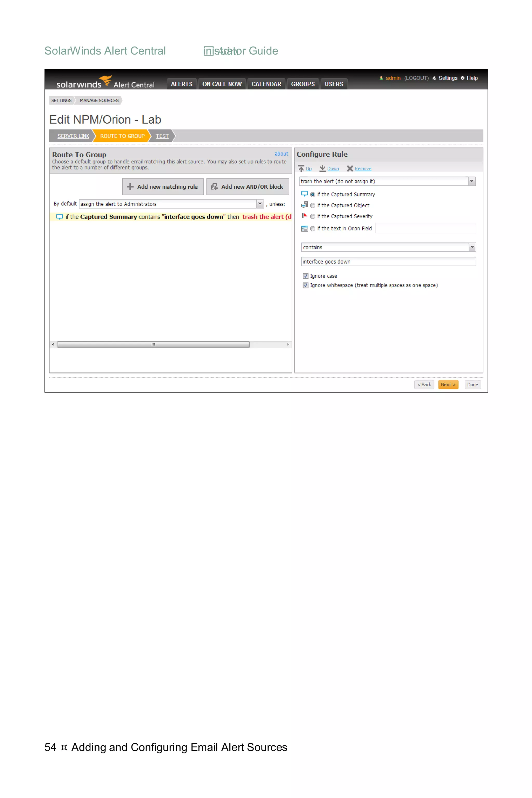
Task: Click the Up arrow icon
Action: tap(301, 169)
